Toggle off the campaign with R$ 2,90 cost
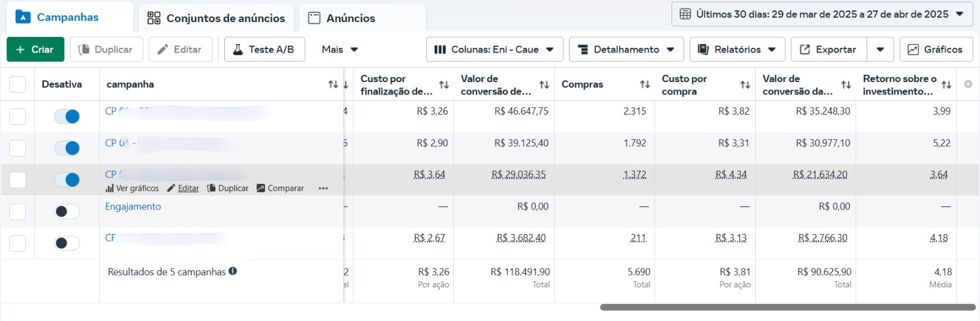 67,148
